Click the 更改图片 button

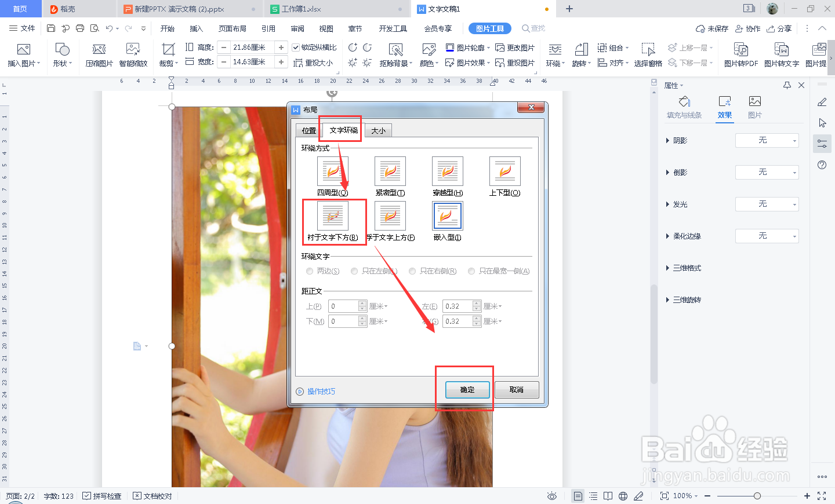(515, 48)
